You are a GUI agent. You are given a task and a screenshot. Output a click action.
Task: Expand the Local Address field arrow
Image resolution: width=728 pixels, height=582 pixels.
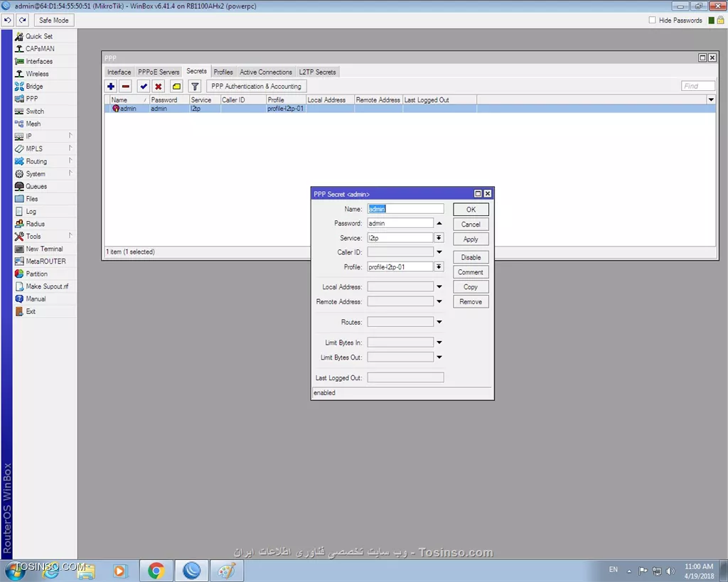439,287
